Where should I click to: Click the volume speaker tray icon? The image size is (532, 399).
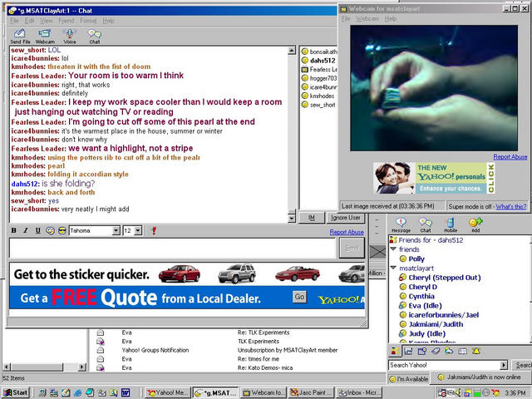(x=458, y=393)
